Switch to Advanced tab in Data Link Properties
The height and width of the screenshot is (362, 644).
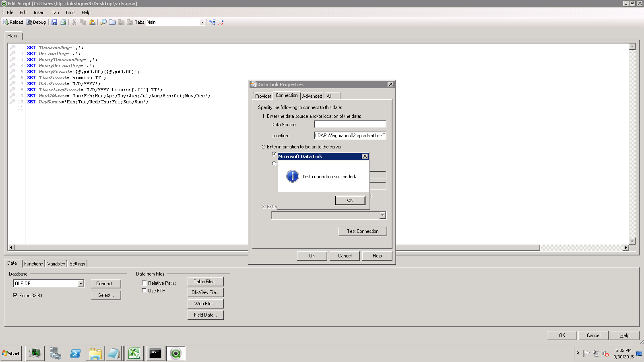click(x=312, y=96)
